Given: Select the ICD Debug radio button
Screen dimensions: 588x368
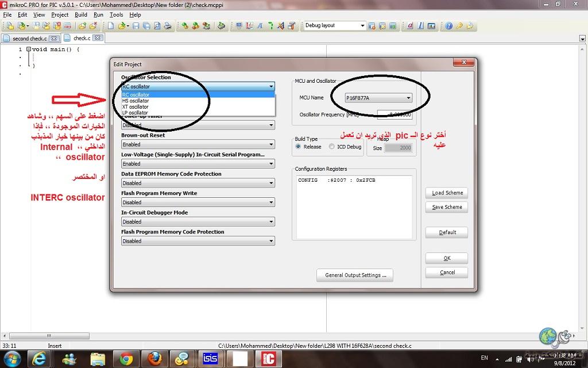Looking at the screenshot, I should click(331, 147).
